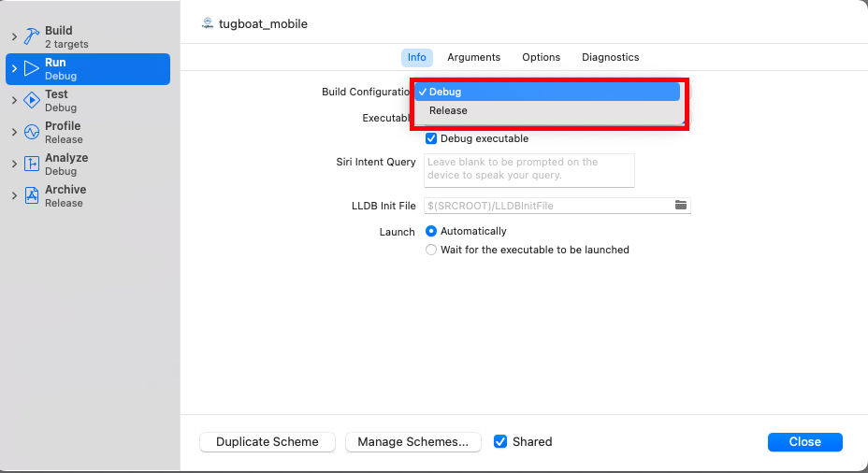Click the Build hammer icon
This screenshot has width=868, height=473.
(x=32, y=36)
